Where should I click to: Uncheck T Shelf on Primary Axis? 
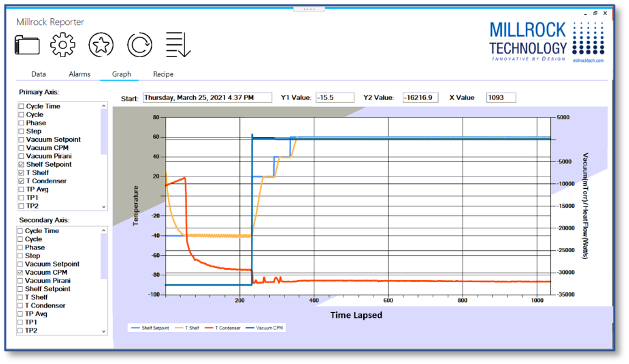21,173
